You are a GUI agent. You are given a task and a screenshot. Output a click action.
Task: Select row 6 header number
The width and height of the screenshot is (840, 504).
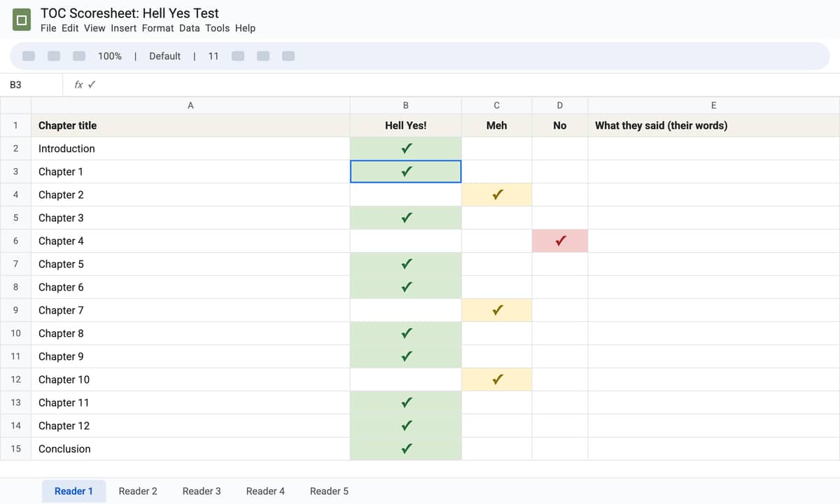[15, 241]
